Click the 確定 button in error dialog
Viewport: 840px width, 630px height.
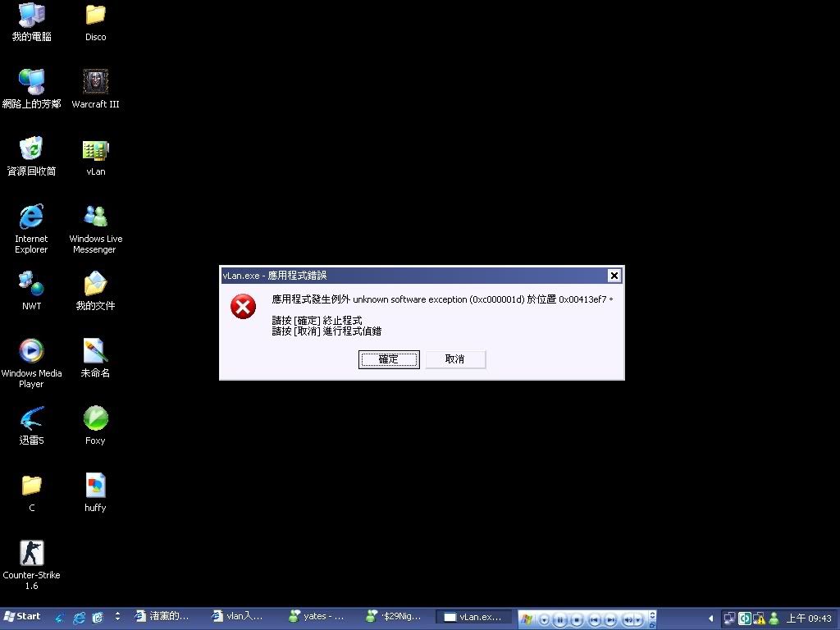[x=389, y=359]
